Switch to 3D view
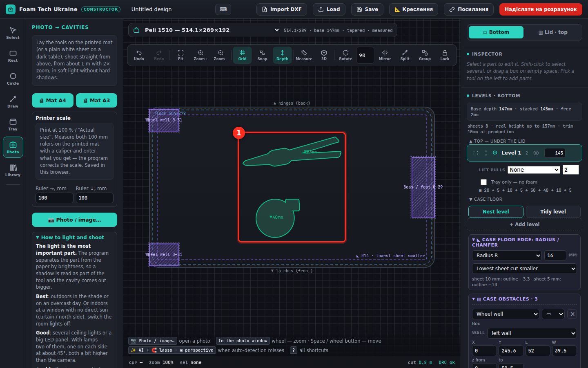The image size is (588, 368). click(x=324, y=55)
